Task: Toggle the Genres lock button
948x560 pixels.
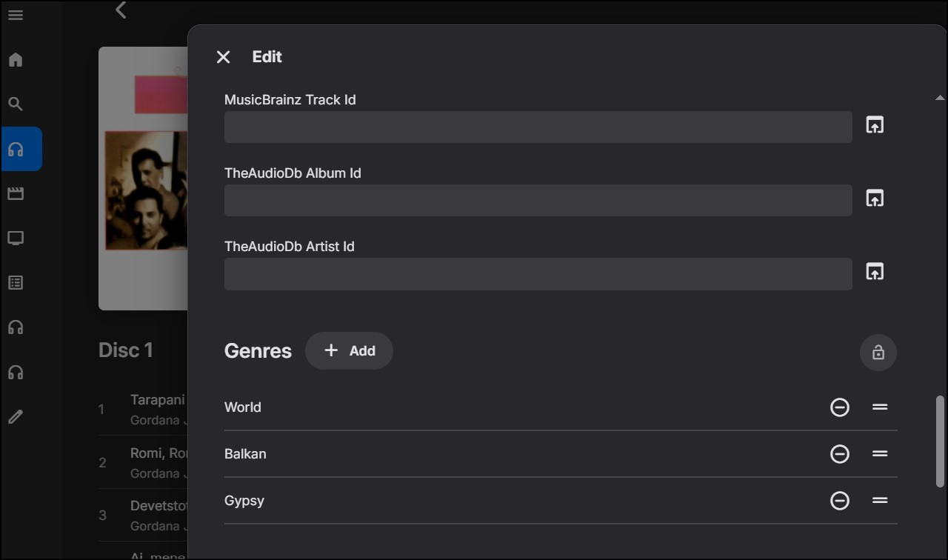Action: 878,352
